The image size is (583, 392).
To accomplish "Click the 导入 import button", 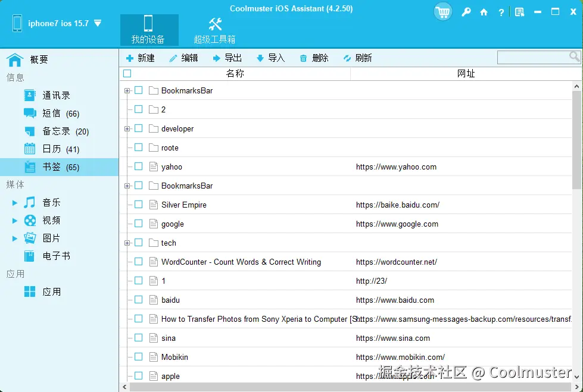I will (271, 58).
